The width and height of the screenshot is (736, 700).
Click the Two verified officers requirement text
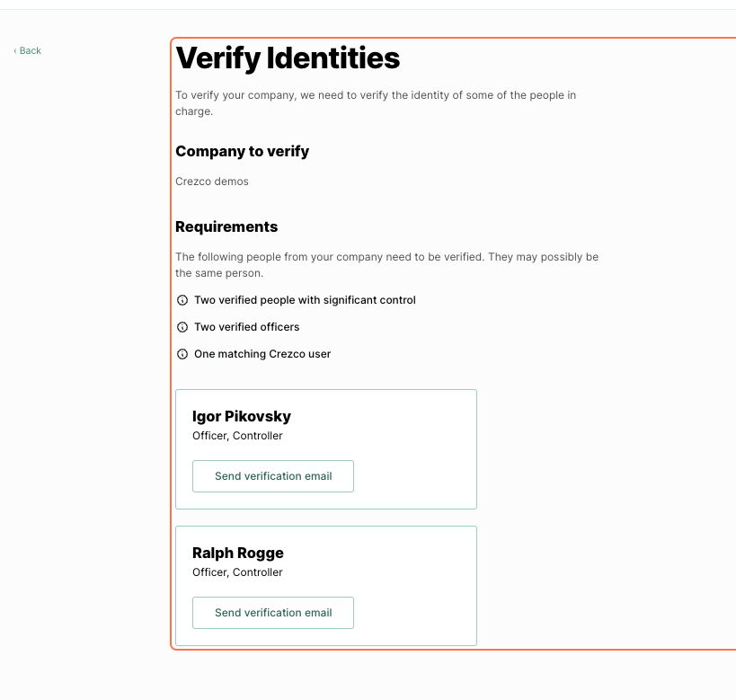point(247,327)
